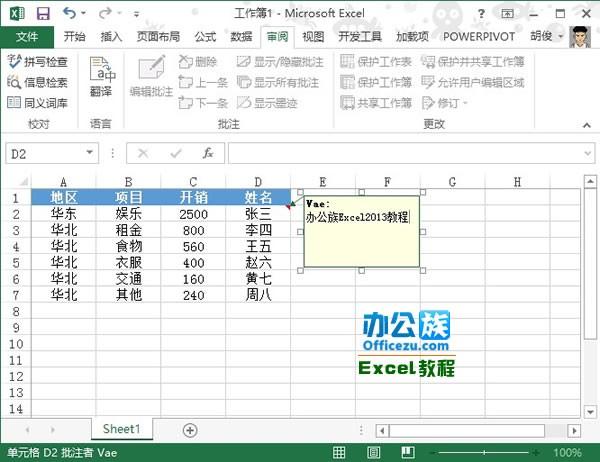The height and width of the screenshot is (462, 600).
Task: Click the 姓名 header cell
Action: tap(258, 198)
